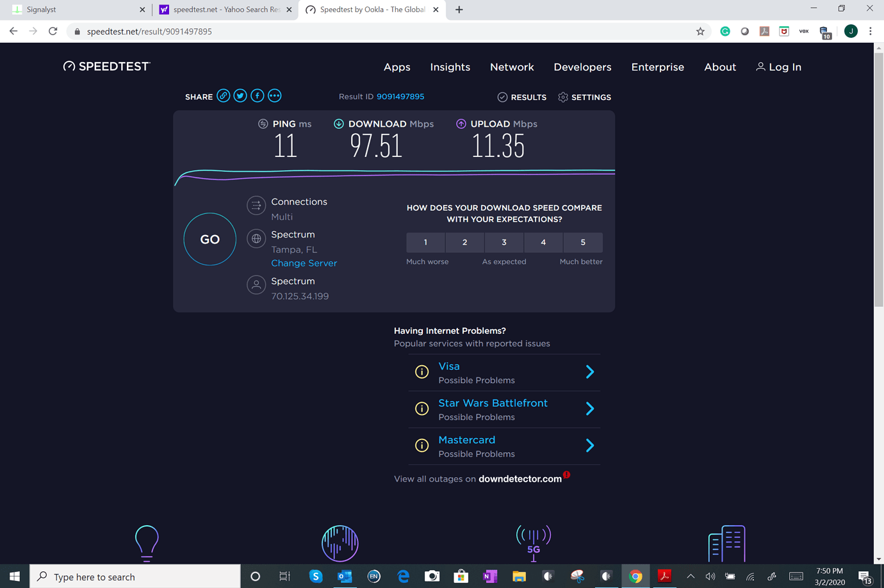Open Chrome profile avatar J
This screenshot has height=588, width=884.
851,31
